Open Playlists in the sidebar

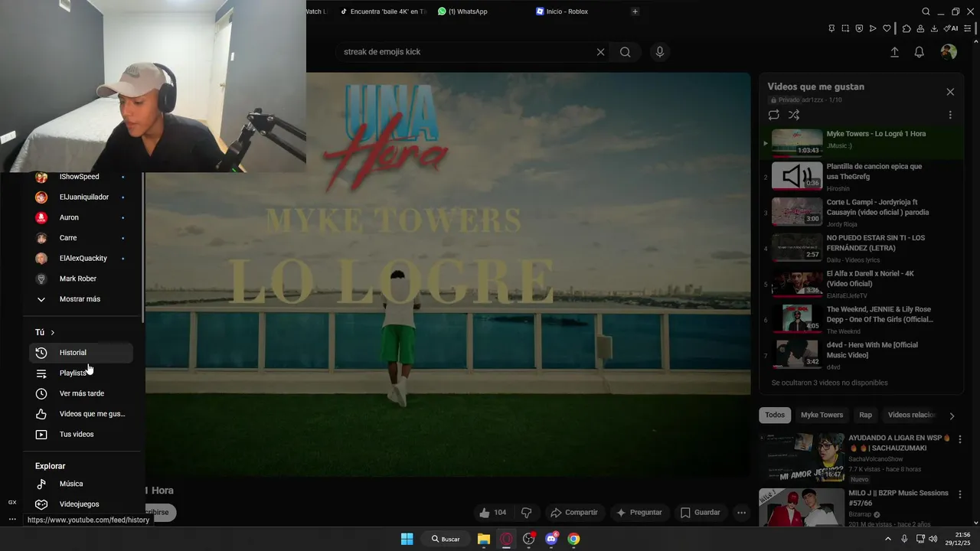81,373
